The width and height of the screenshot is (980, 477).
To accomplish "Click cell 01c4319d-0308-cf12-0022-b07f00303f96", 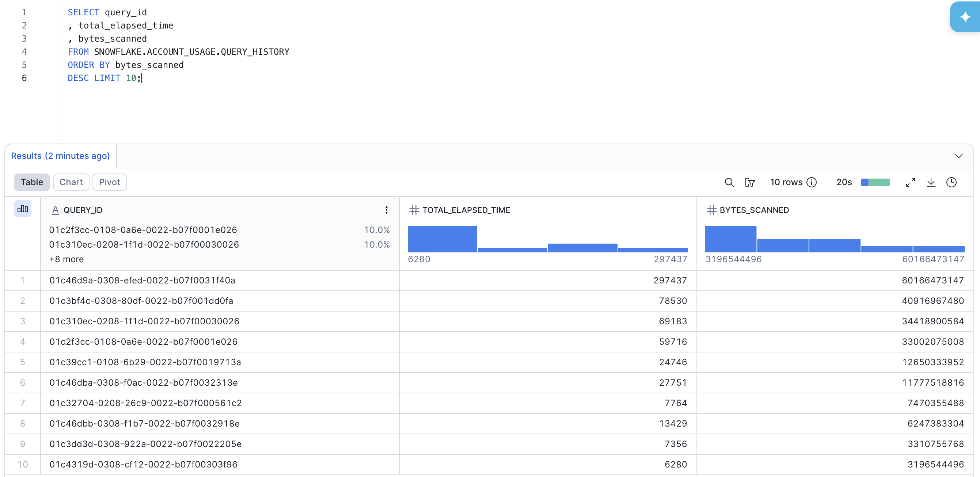I will point(220,465).
